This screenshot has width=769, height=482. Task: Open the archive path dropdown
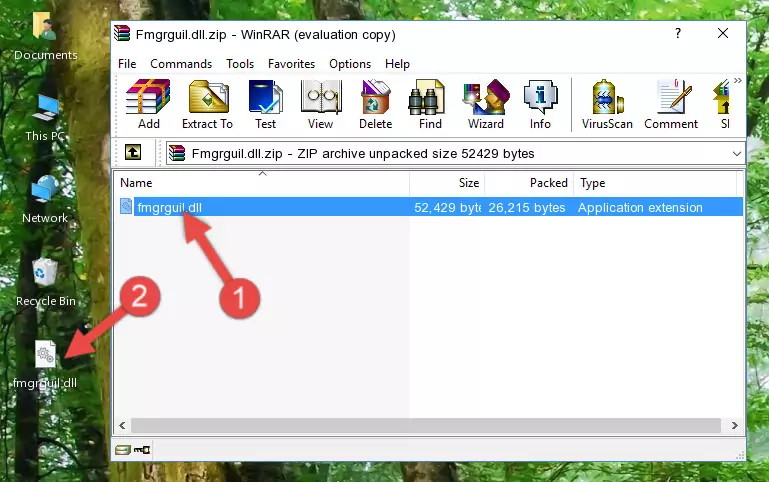pyautogui.click(x=737, y=154)
